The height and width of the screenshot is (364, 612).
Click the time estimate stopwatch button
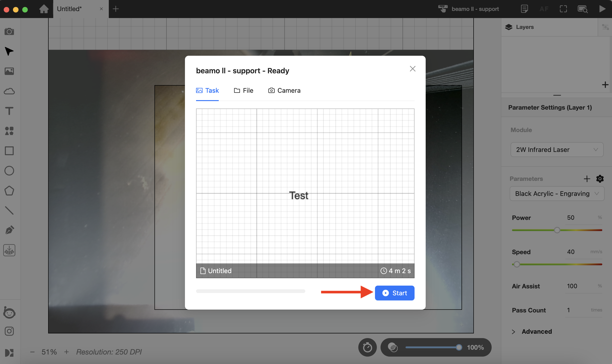pos(367,347)
